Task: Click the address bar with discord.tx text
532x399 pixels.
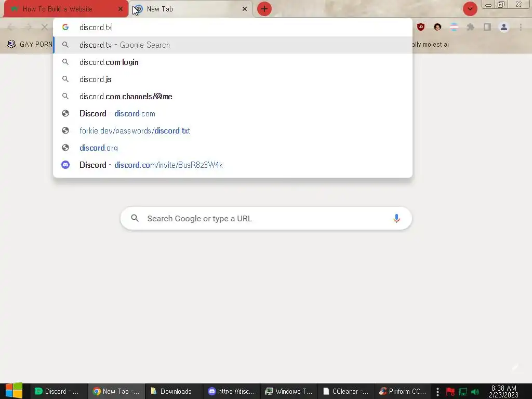Action: pos(233,27)
